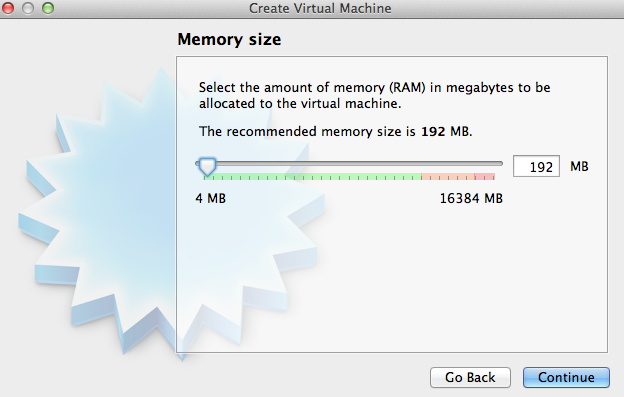The height and width of the screenshot is (397, 624).
Task: Click the 4 MB minimum label
Action: pos(211,198)
